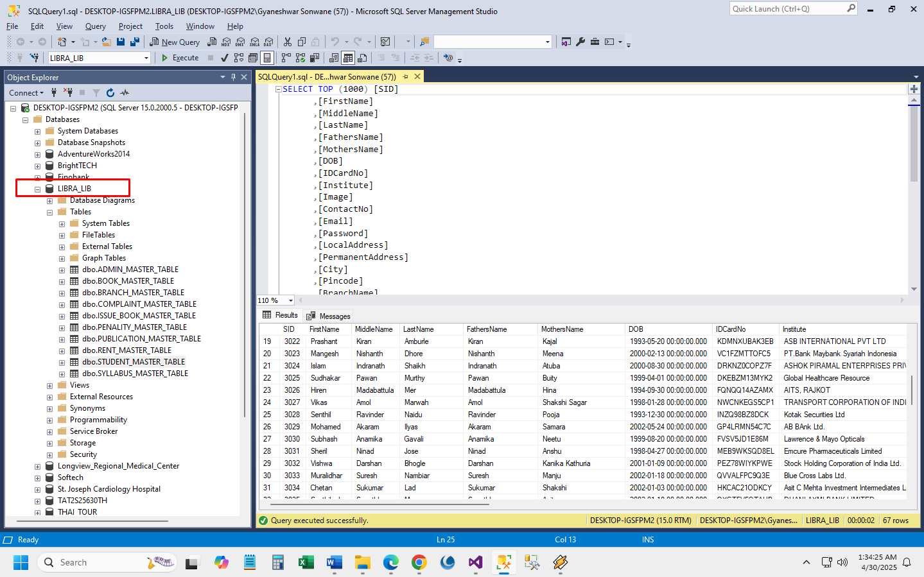The image size is (924, 577).
Task: Expand dbo.STUDENT_MASTER_TABLE node
Action: [x=62, y=363]
